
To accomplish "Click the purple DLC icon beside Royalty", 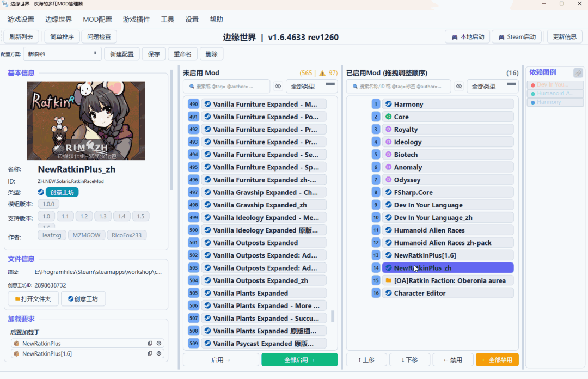I will click(x=389, y=130).
